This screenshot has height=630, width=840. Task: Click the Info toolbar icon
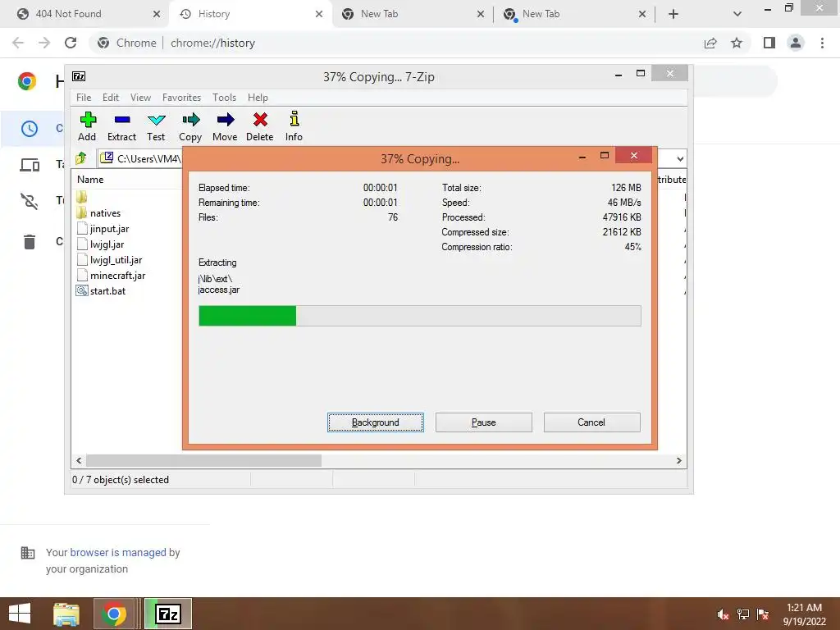click(294, 118)
